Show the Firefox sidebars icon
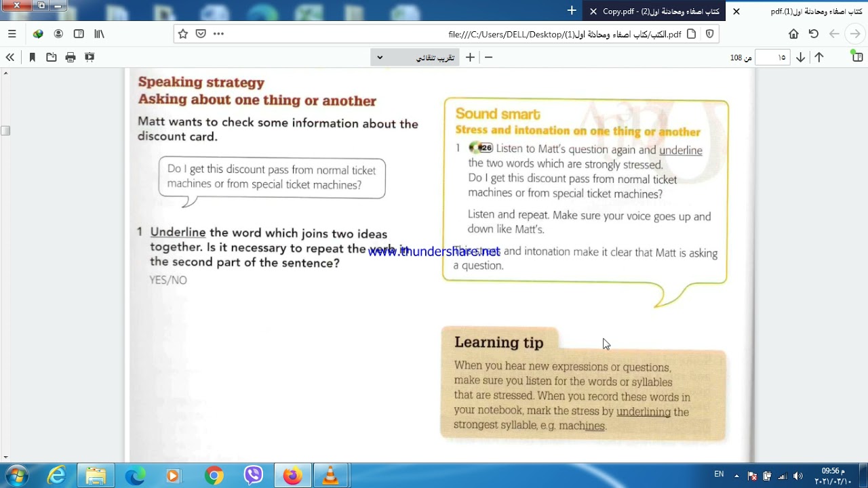 click(x=79, y=34)
